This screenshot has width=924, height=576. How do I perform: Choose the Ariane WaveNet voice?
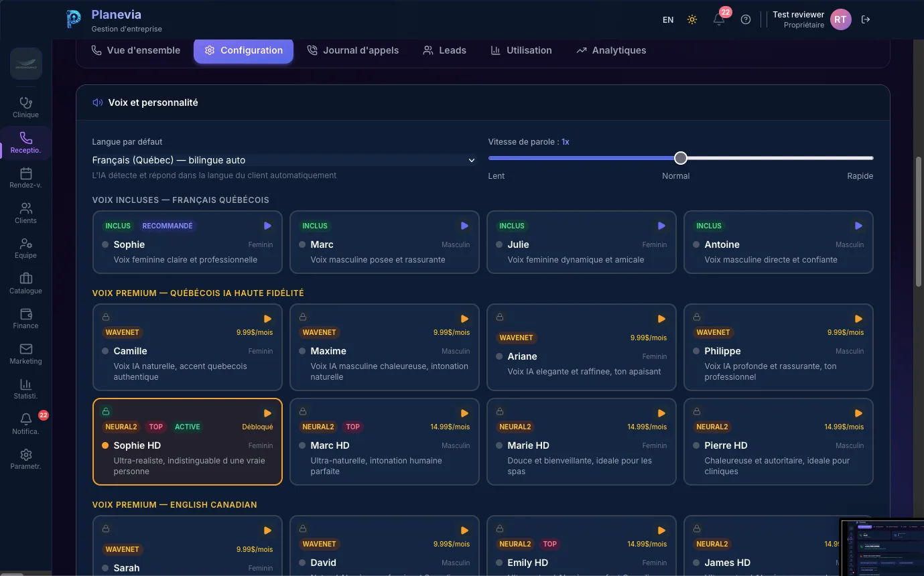click(x=582, y=348)
